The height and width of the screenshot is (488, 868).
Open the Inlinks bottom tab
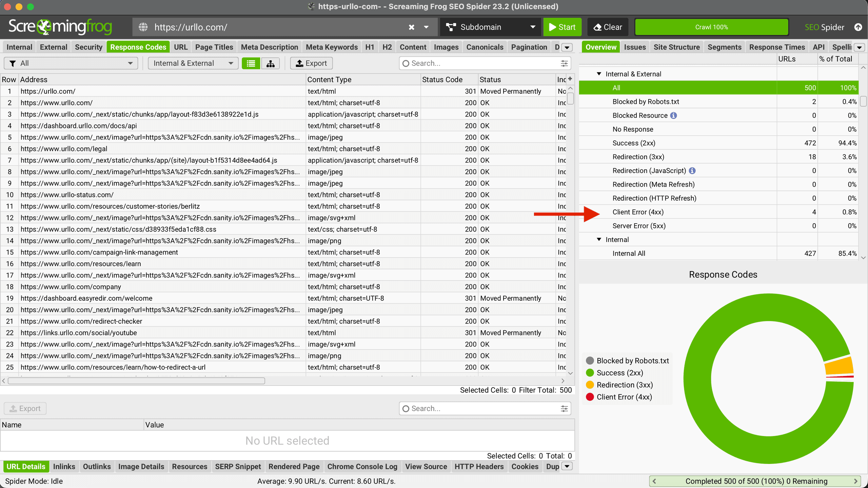(x=64, y=467)
